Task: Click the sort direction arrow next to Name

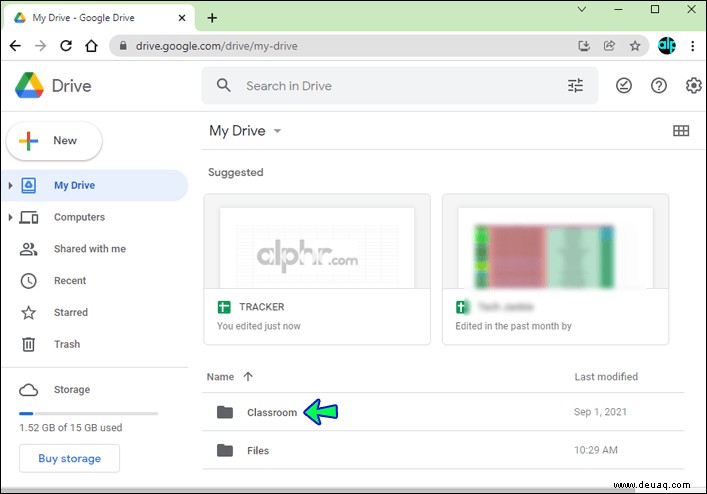Action: pos(248,376)
